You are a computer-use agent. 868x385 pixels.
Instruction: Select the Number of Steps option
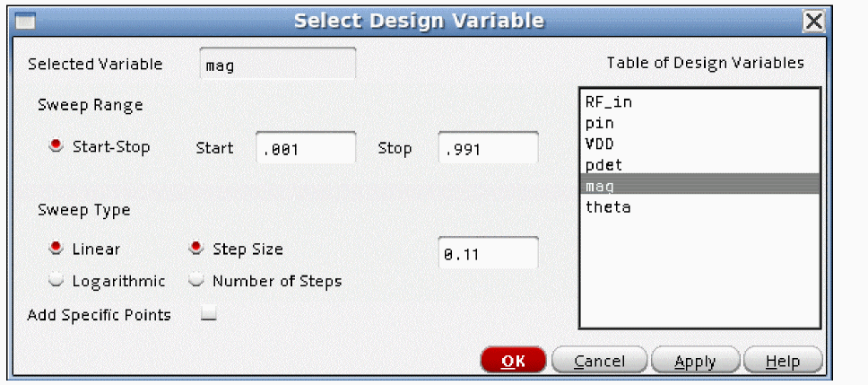(x=196, y=280)
